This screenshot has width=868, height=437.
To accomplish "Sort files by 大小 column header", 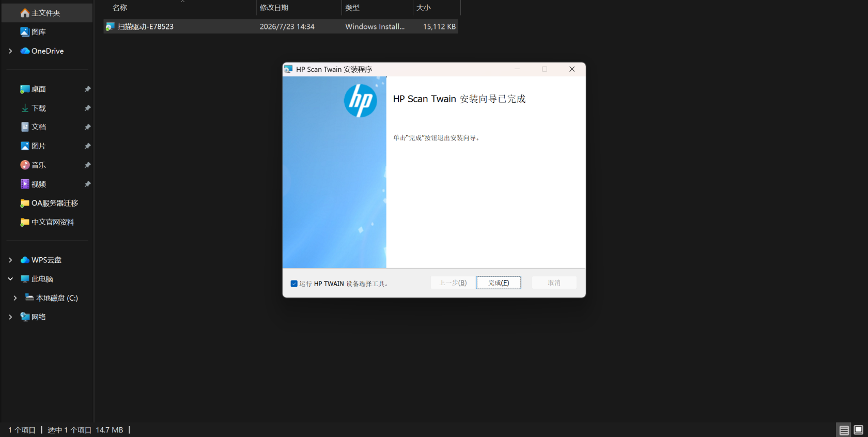I will 437,8.
